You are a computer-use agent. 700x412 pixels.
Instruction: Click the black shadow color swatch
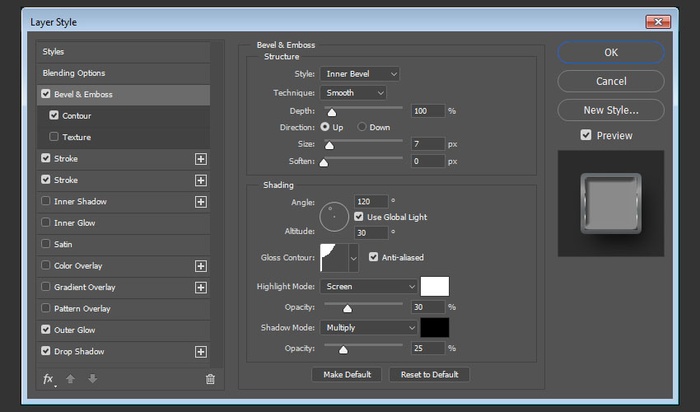tap(435, 327)
